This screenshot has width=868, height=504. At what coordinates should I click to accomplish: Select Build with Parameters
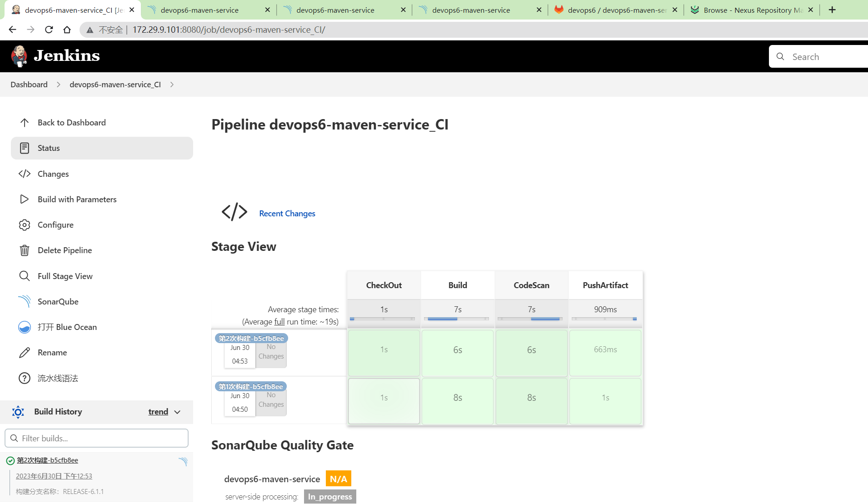tap(102, 200)
